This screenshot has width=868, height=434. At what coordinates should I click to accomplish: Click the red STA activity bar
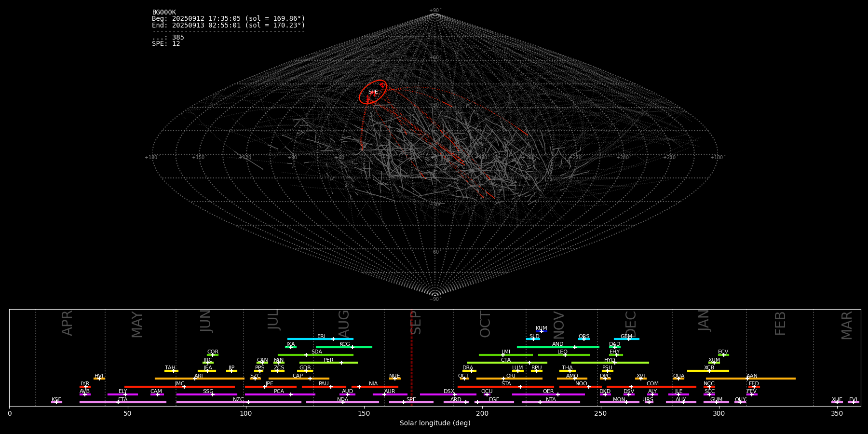506,387
